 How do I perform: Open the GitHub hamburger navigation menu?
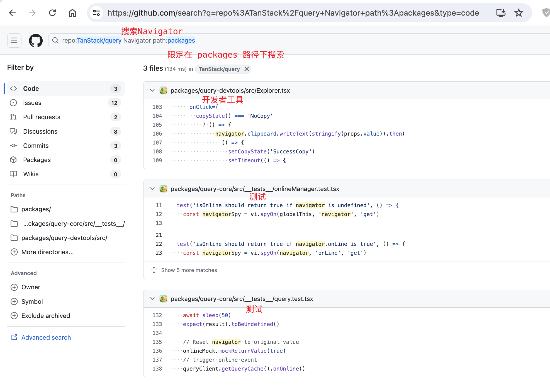pos(14,40)
